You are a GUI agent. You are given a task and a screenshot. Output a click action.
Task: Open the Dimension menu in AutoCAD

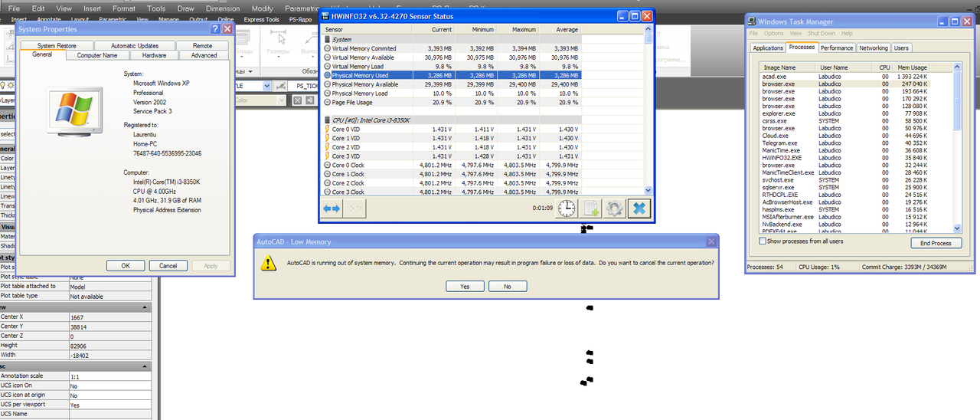click(222, 8)
